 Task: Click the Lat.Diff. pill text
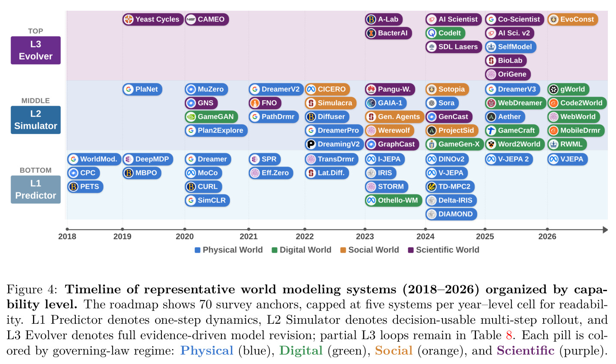click(331, 173)
